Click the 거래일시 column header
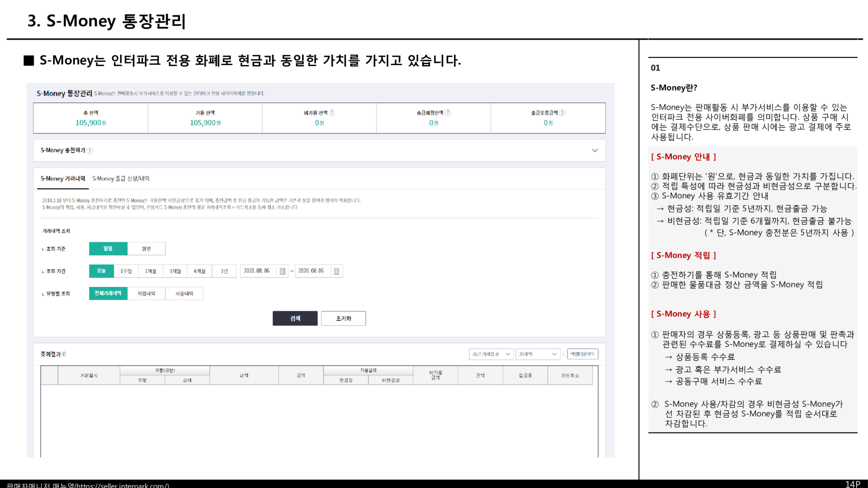The width and height of the screenshot is (868, 488). (89, 375)
